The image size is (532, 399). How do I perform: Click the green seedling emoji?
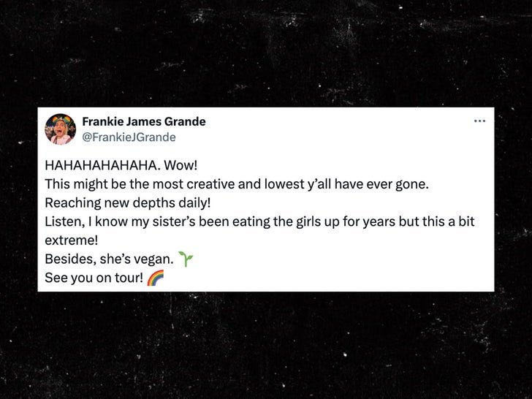(186, 259)
